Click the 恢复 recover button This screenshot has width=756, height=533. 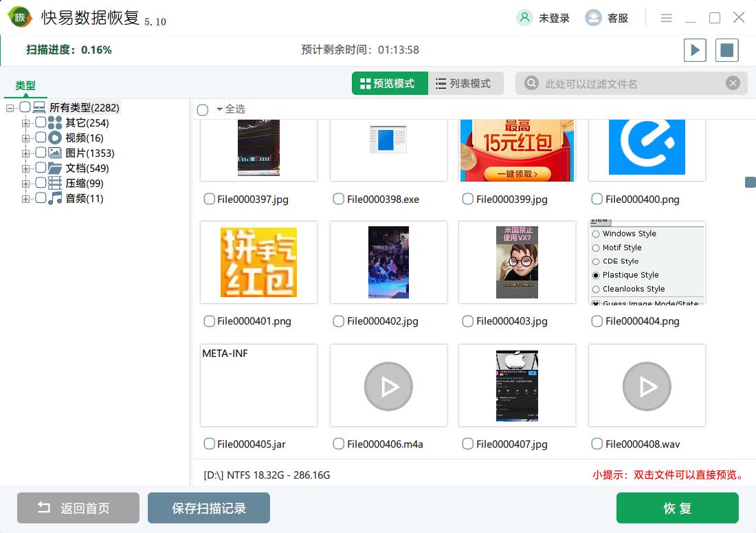[x=678, y=508]
